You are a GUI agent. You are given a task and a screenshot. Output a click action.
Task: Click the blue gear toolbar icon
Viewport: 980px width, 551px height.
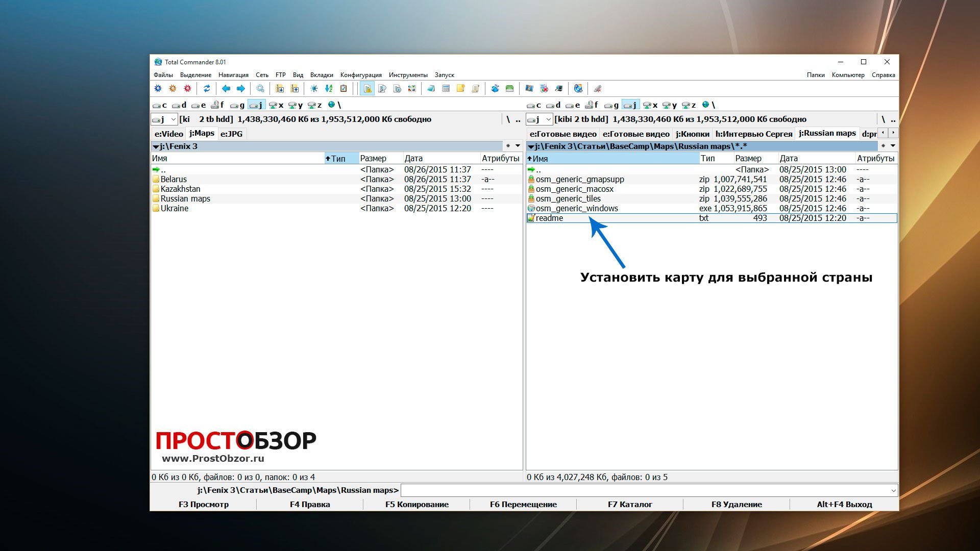158,88
